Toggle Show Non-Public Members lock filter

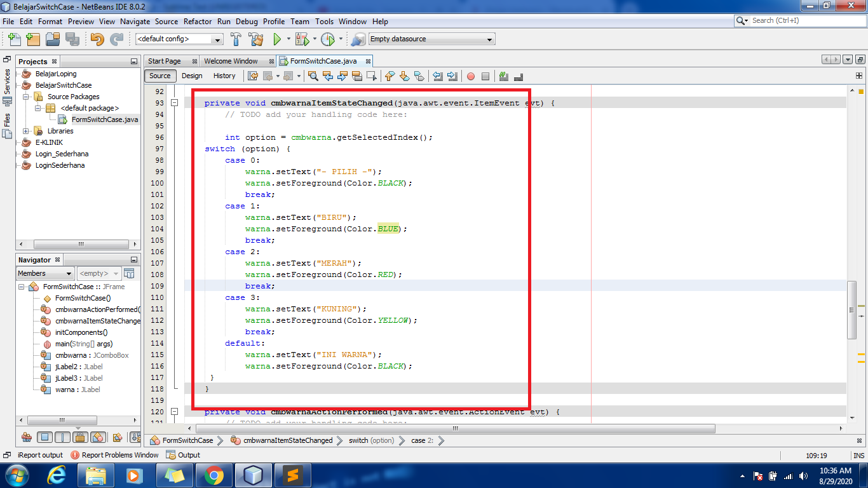(80, 437)
